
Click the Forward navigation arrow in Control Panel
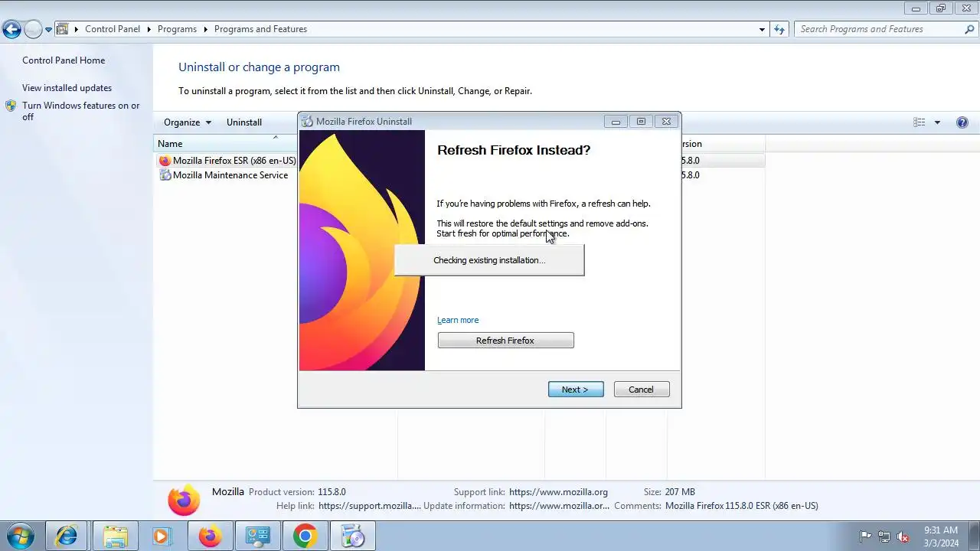pyautogui.click(x=33, y=30)
